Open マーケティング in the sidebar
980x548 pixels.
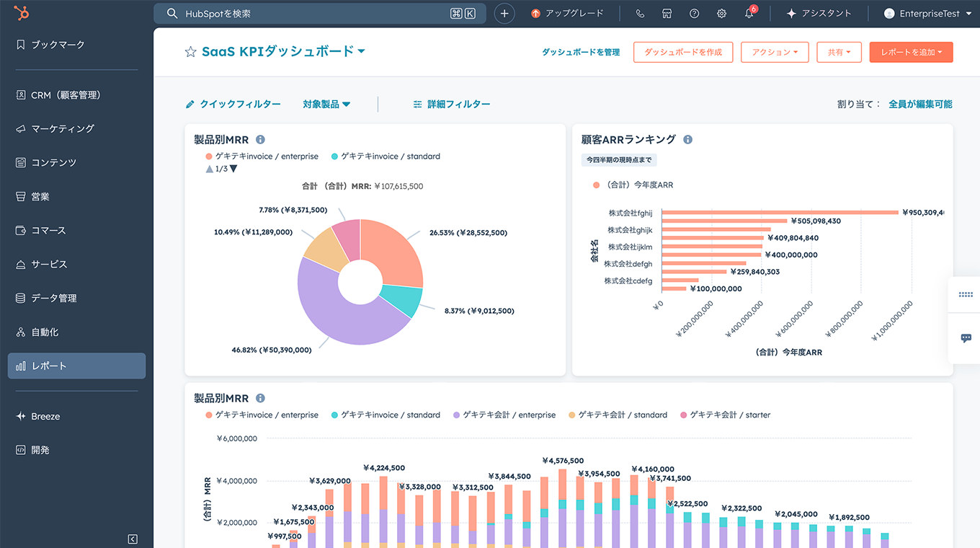(63, 129)
